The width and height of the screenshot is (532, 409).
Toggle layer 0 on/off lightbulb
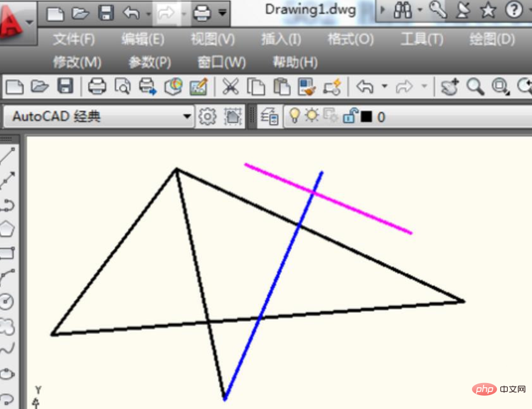(295, 116)
